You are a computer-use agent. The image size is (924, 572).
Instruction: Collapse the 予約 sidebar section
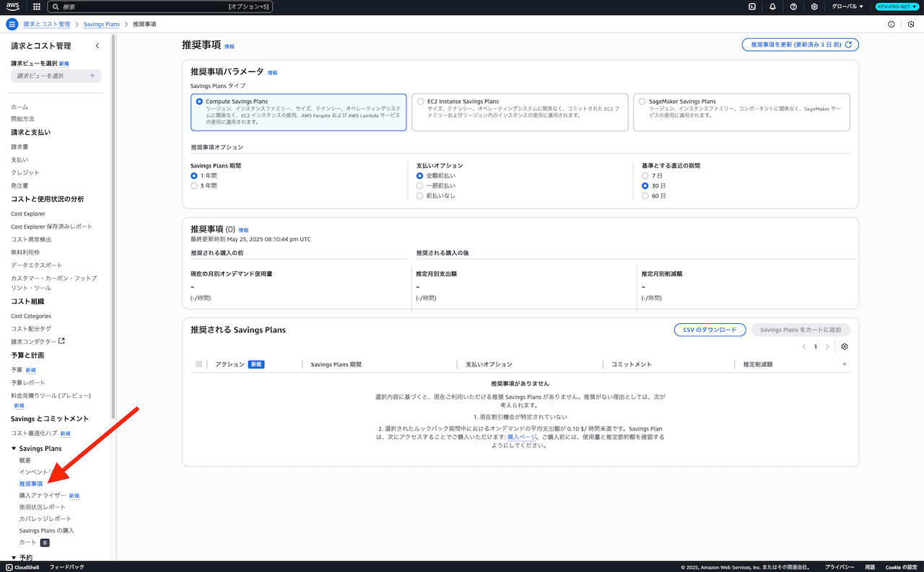pos(14,558)
